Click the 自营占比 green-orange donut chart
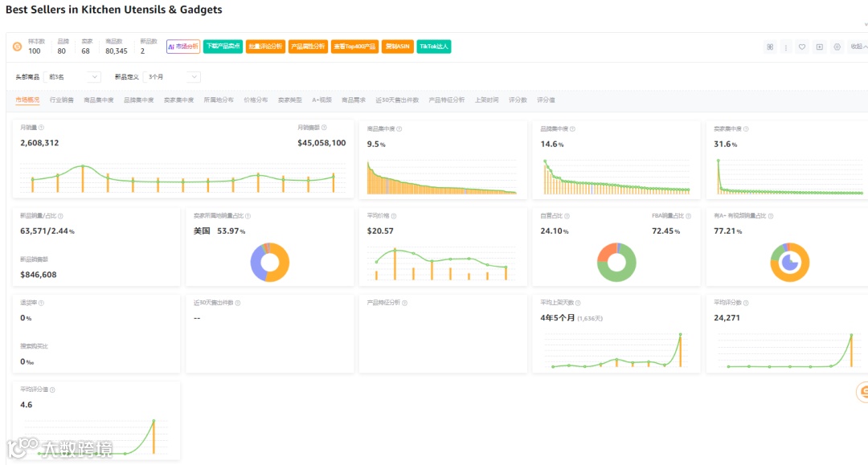868x465 pixels. [616, 262]
